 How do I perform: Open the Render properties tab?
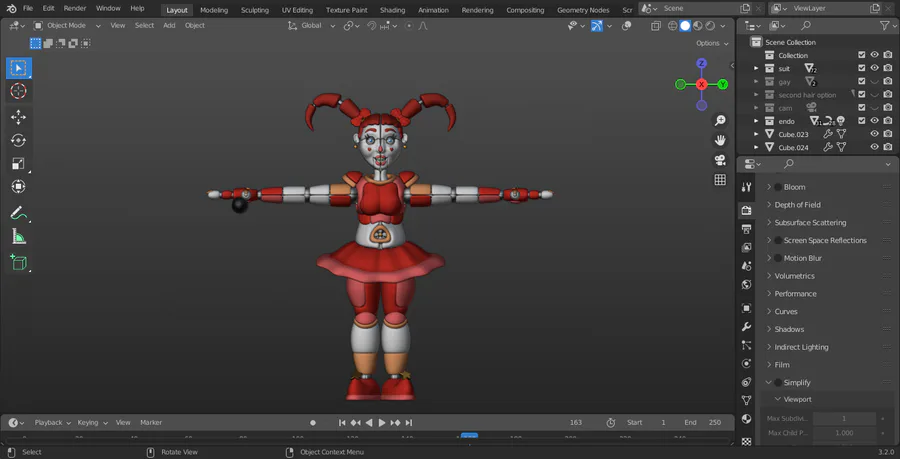[746, 210]
